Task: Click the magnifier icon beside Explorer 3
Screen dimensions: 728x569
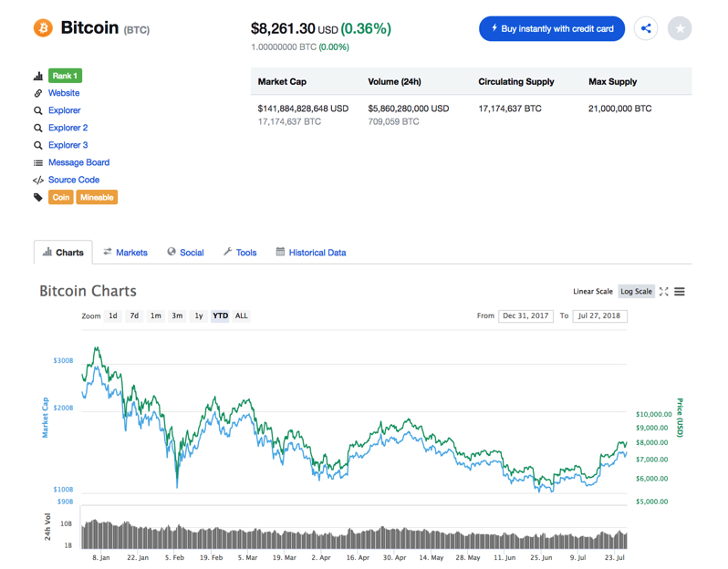Action: click(38, 145)
